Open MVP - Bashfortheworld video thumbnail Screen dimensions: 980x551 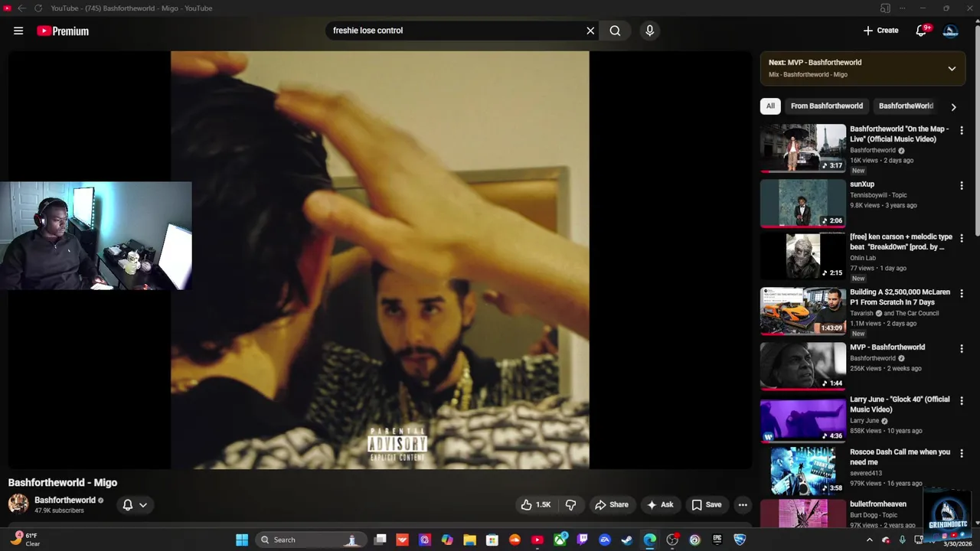tap(803, 367)
